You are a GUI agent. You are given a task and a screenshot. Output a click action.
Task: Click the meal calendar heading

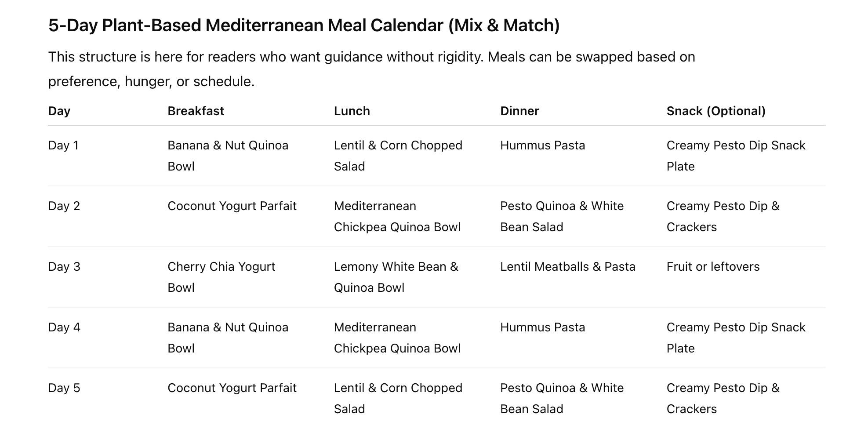304,25
